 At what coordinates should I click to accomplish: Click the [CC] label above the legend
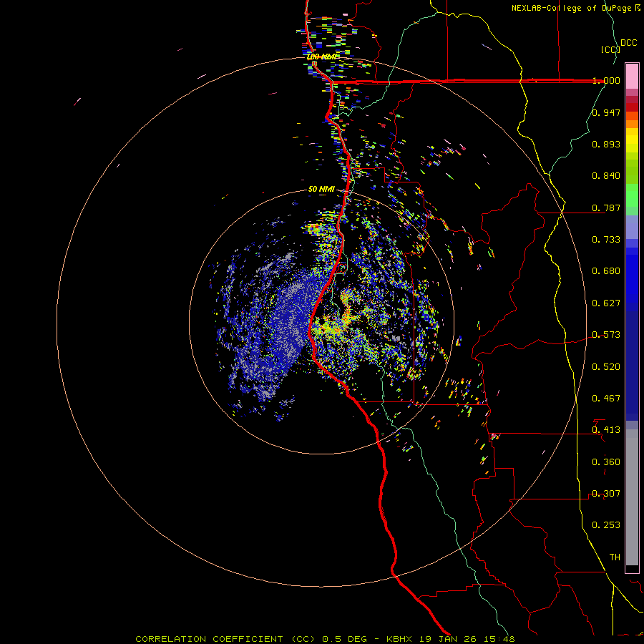[x=610, y=49]
